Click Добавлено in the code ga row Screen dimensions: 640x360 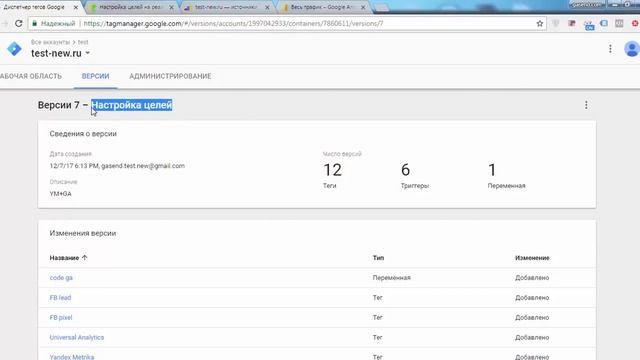tap(532, 278)
